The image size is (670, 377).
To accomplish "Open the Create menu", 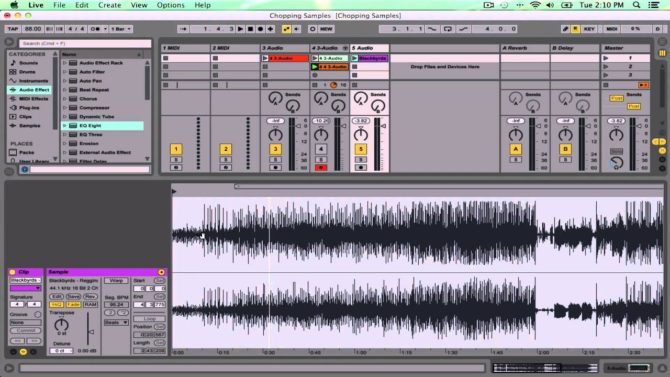I will pyautogui.click(x=110, y=5).
